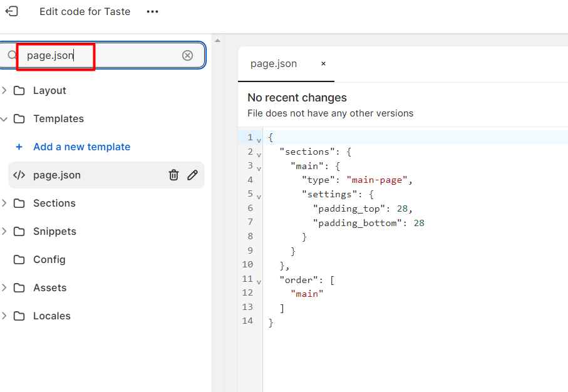This screenshot has height=392, width=568.
Task: Rename page.json using the pencil icon
Action: click(x=192, y=175)
